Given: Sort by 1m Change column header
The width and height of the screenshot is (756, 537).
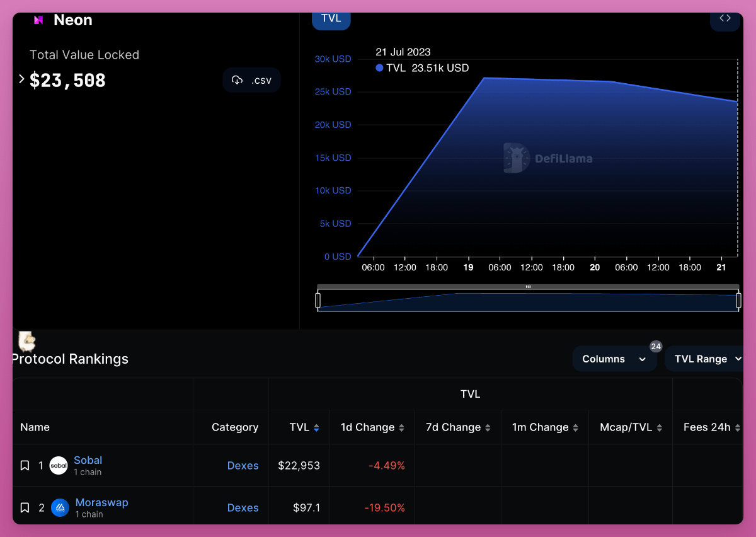Looking at the screenshot, I should coord(545,427).
